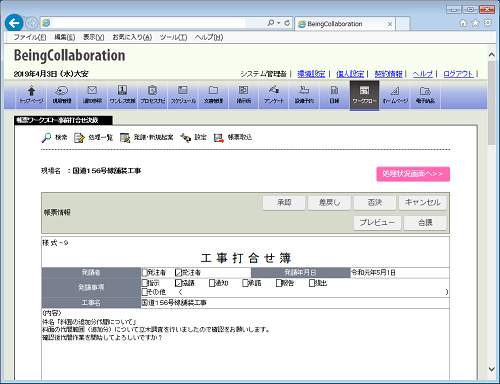Uncheck the 協議 checkbox
Image resolution: width=500 pixels, height=384 pixels.
(178, 283)
